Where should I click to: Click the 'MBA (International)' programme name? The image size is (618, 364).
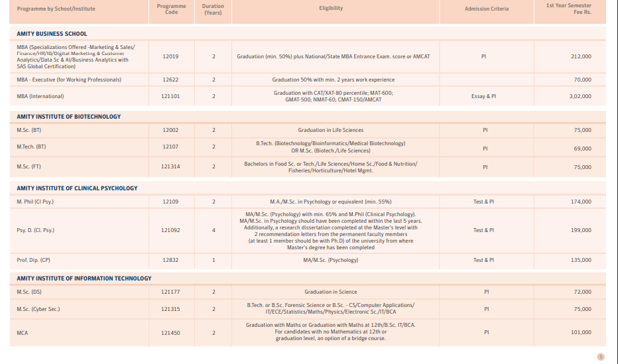click(x=40, y=96)
